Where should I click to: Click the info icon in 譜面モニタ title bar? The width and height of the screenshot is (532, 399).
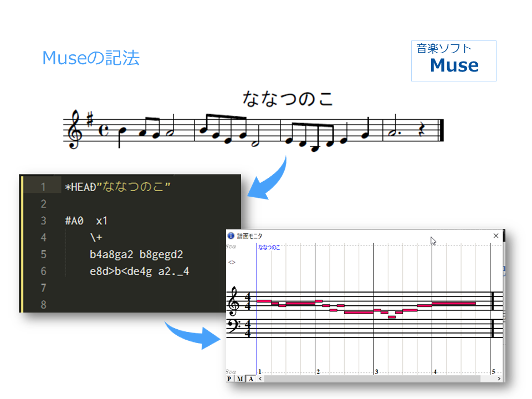[231, 236]
